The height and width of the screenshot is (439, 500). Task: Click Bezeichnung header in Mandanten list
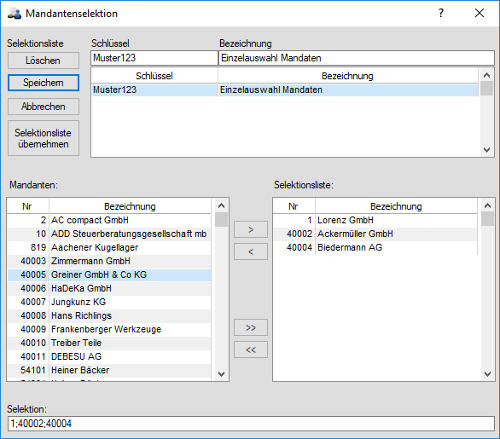tap(130, 207)
